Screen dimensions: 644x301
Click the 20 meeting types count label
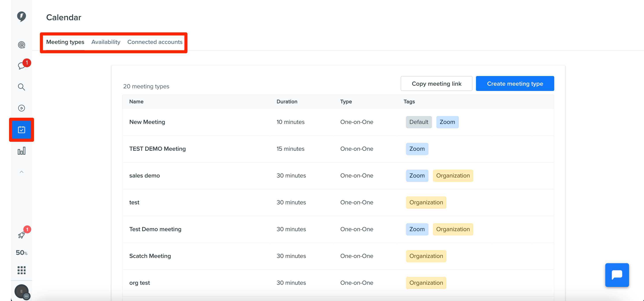pos(146,86)
